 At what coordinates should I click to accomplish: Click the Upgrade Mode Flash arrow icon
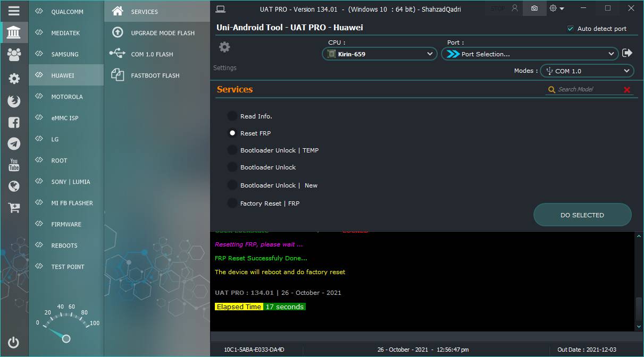point(118,32)
